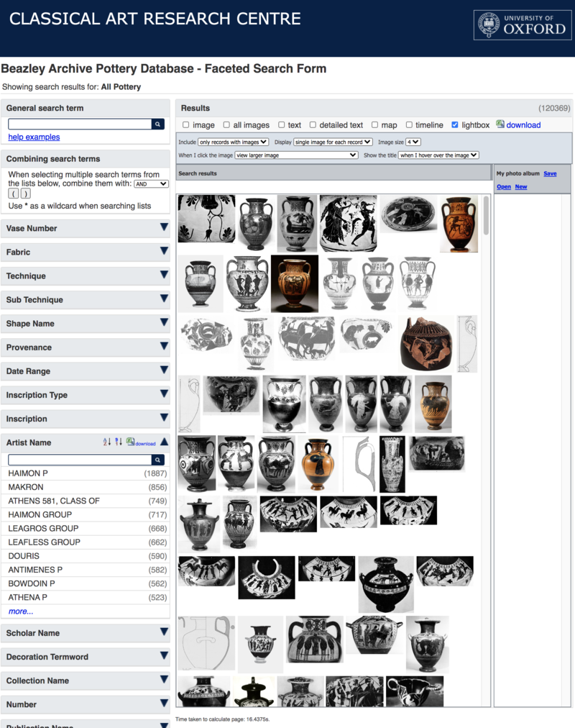Click open parenthesis button for combining terms
Image resolution: width=575 pixels, height=728 pixels.
click(14, 194)
